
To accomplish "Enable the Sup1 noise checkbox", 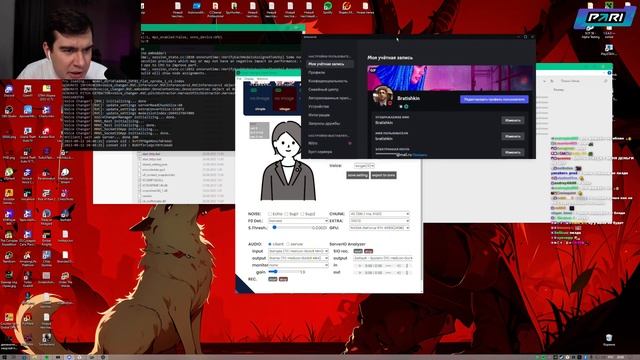I will [286, 214].
